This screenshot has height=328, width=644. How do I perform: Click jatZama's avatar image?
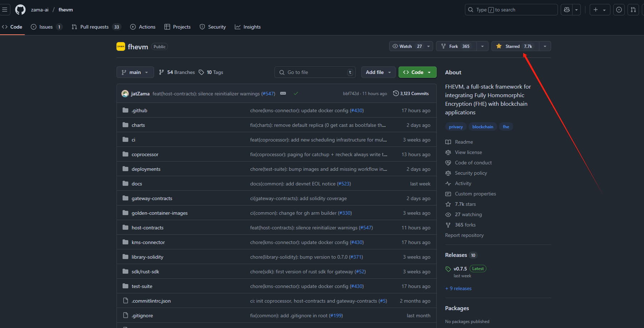point(125,94)
